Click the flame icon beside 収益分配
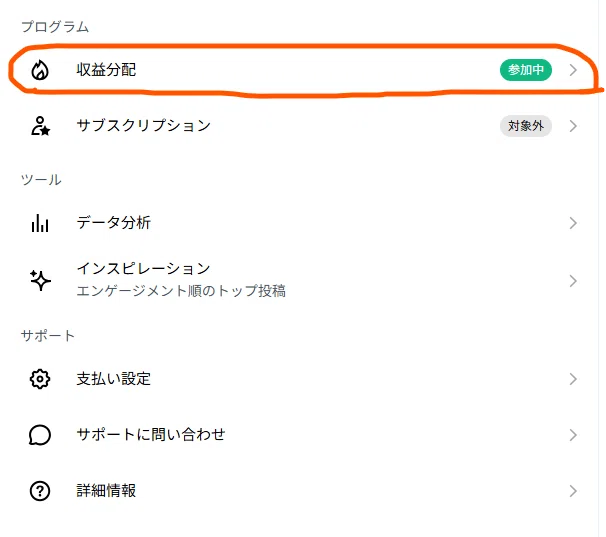This screenshot has height=537, width=606. [40, 70]
